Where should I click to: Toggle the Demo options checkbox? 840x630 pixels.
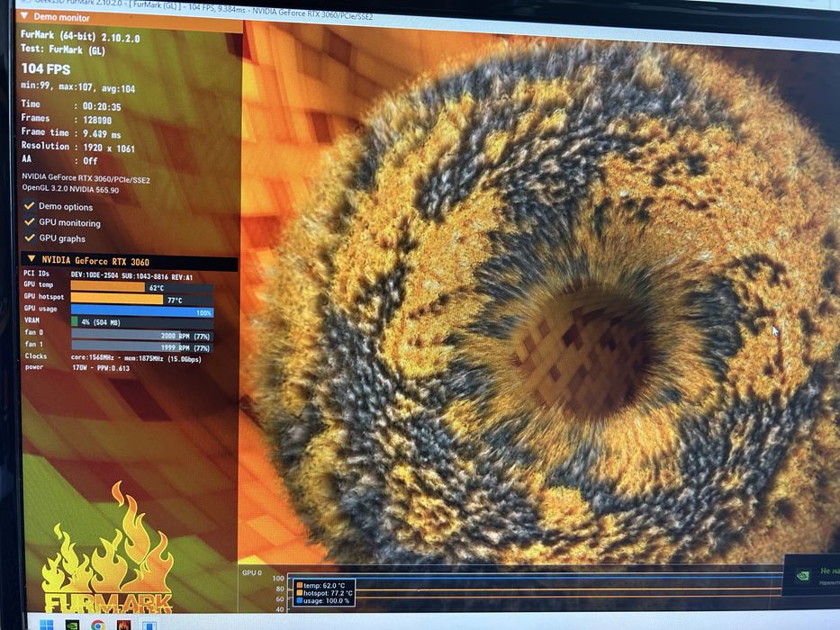[x=29, y=205]
